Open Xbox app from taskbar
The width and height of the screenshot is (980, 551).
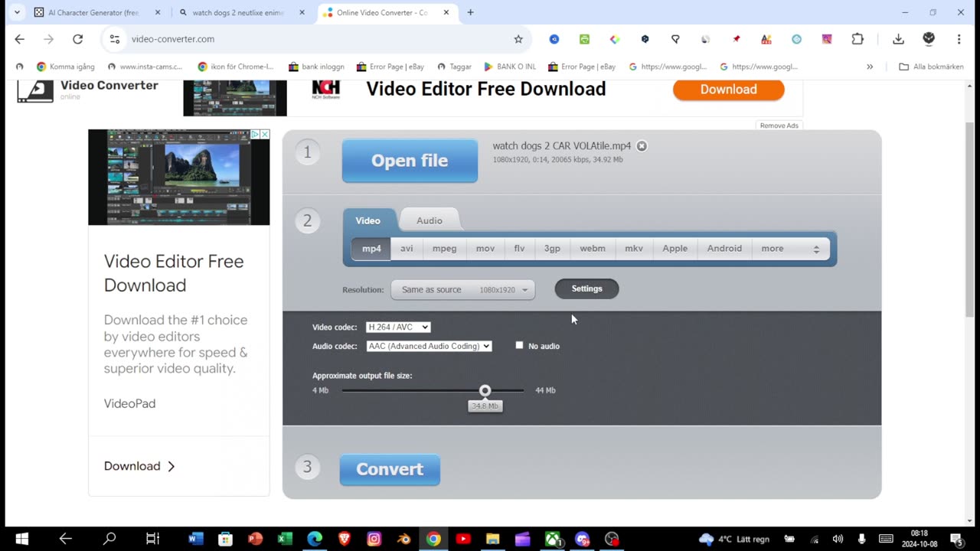click(553, 539)
